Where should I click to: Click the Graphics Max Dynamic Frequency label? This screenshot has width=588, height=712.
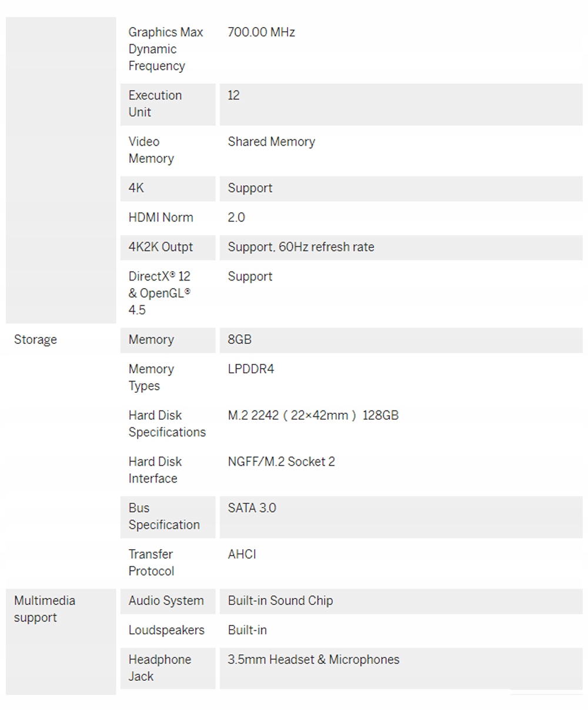click(x=165, y=49)
